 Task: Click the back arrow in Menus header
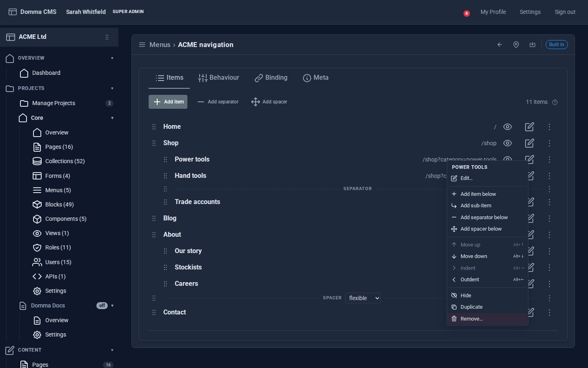click(x=499, y=45)
